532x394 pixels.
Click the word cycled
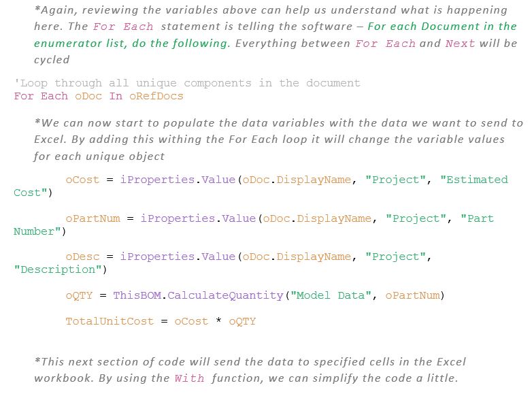pos(52,59)
